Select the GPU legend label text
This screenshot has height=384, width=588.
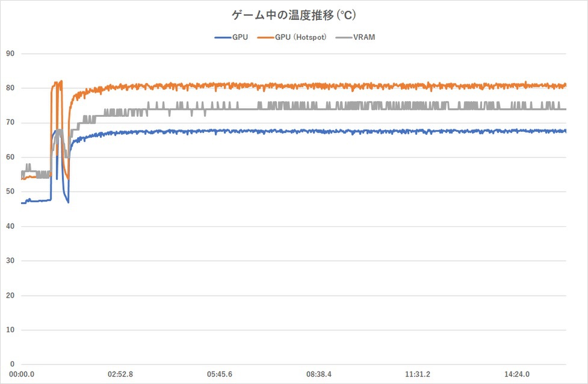(x=240, y=37)
